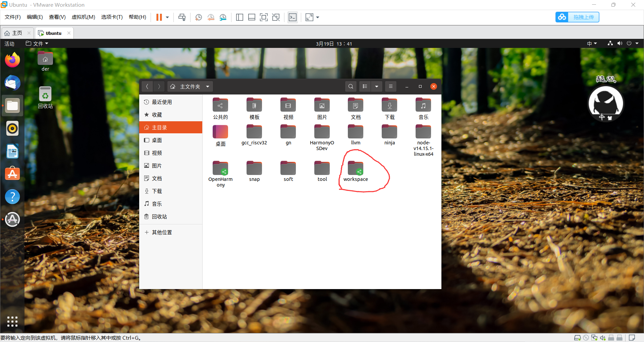Screen dimensions: 644x342
Task: Launch Thunderbird mail from the dock
Action: tap(12, 83)
